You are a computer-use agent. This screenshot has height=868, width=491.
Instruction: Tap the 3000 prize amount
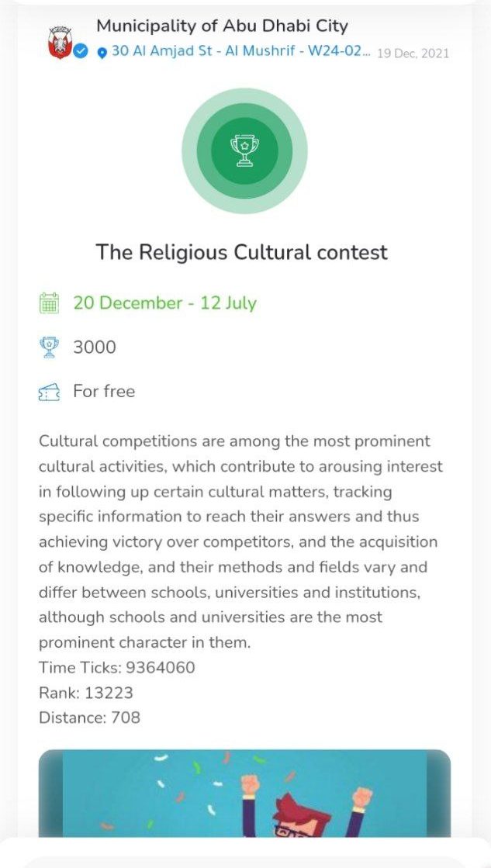[x=95, y=347]
